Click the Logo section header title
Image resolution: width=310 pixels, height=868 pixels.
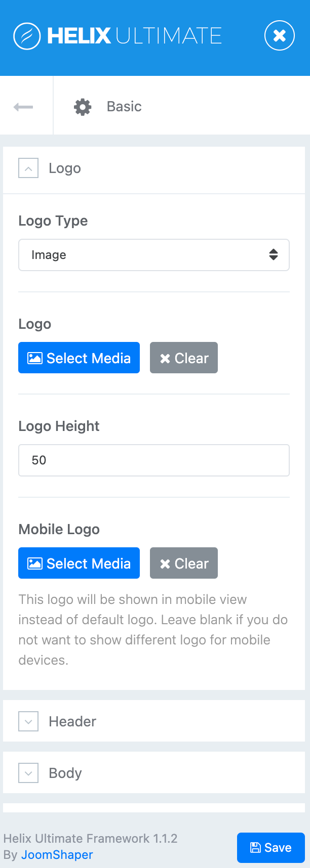click(x=65, y=168)
